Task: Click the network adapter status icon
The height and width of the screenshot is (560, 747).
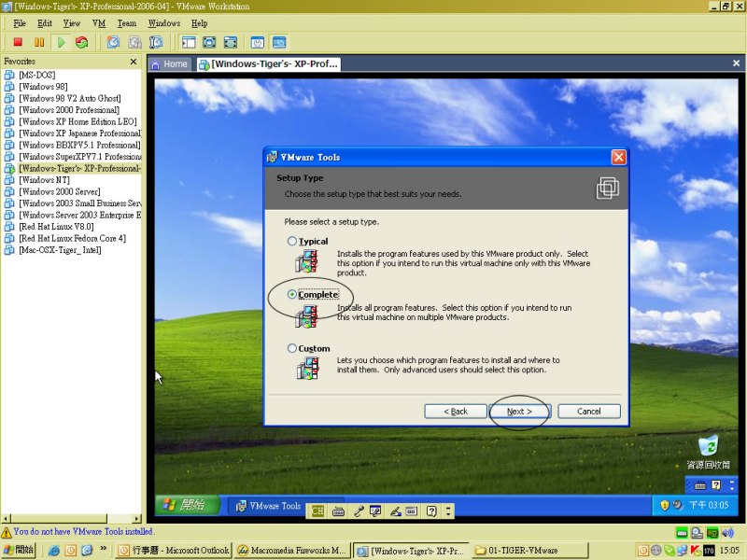Action: 712,532
